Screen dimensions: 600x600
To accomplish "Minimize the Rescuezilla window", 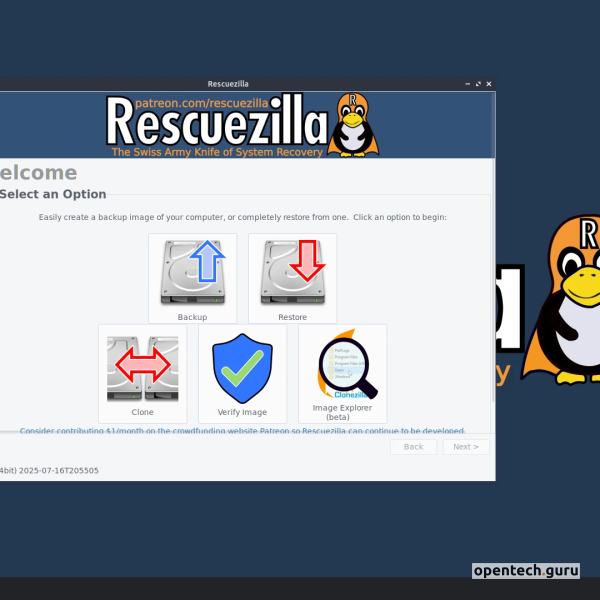I will [x=468, y=84].
